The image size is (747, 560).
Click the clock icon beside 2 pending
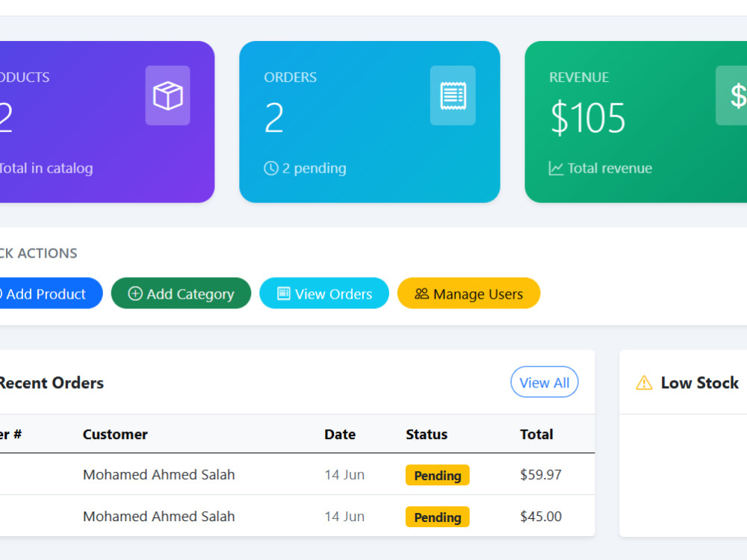(271, 168)
